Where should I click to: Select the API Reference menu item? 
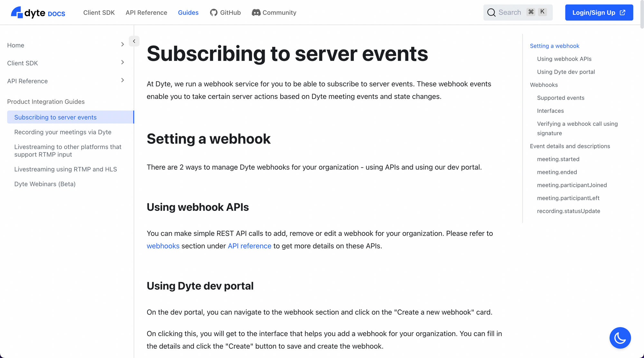coord(27,81)
